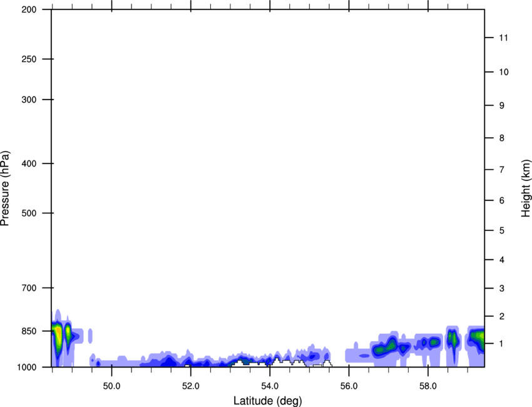Click the 6 km height label
532x407 pixels.
502,200
